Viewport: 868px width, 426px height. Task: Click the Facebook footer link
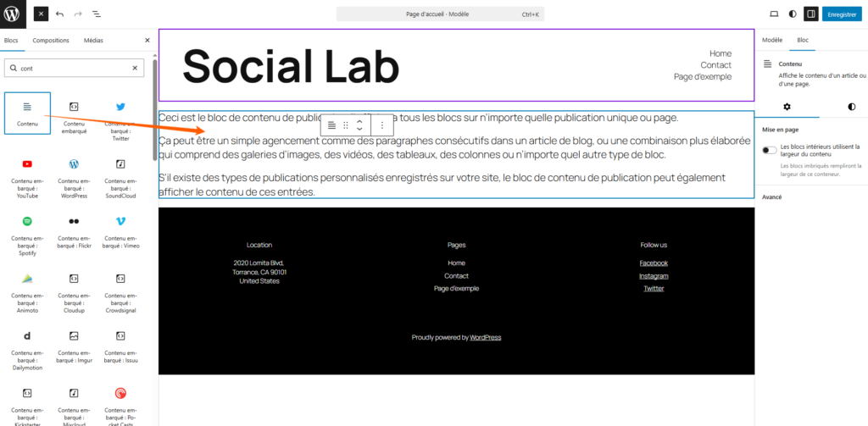[654, 263]
